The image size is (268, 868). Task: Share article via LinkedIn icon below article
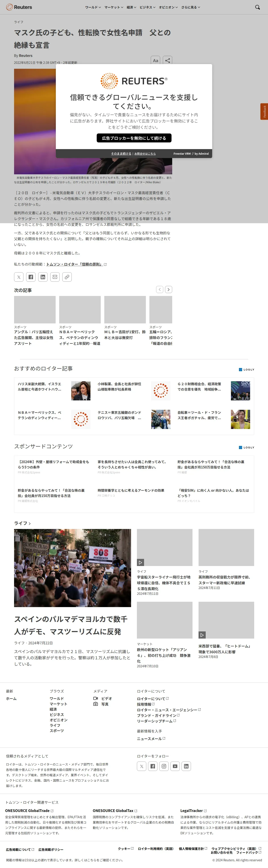coord(43,277)
